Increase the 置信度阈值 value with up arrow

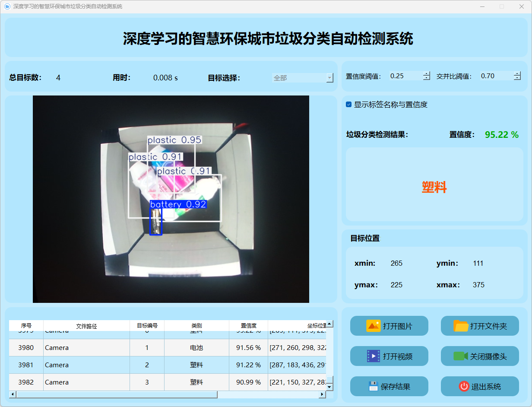427,73
